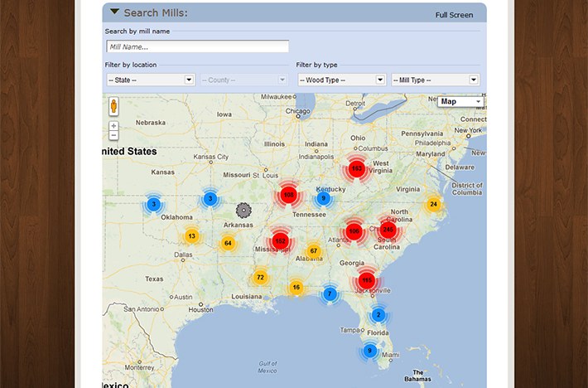Image resolution: width=588 pixels, height=388 pixels.
Task: Expand the Wood Type dropdown
Action: [x=341, y=80]
